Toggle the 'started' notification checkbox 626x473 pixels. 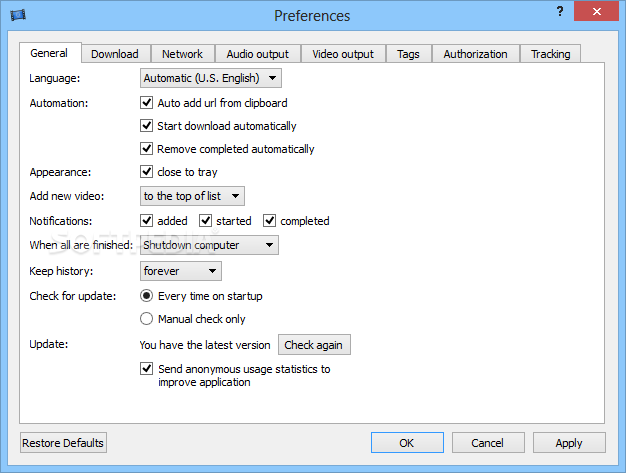click(x=206, y=221)
